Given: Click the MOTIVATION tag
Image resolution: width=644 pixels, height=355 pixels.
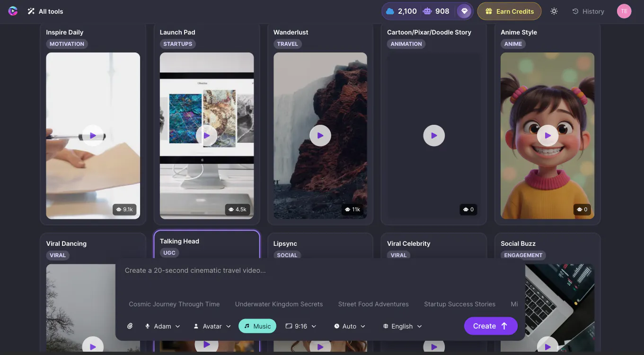Looking at the screenshot, I should click(67, 44).
